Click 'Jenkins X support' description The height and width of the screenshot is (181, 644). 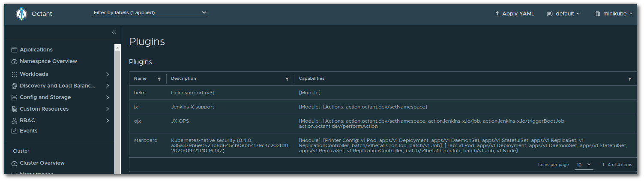coord(192,107)
